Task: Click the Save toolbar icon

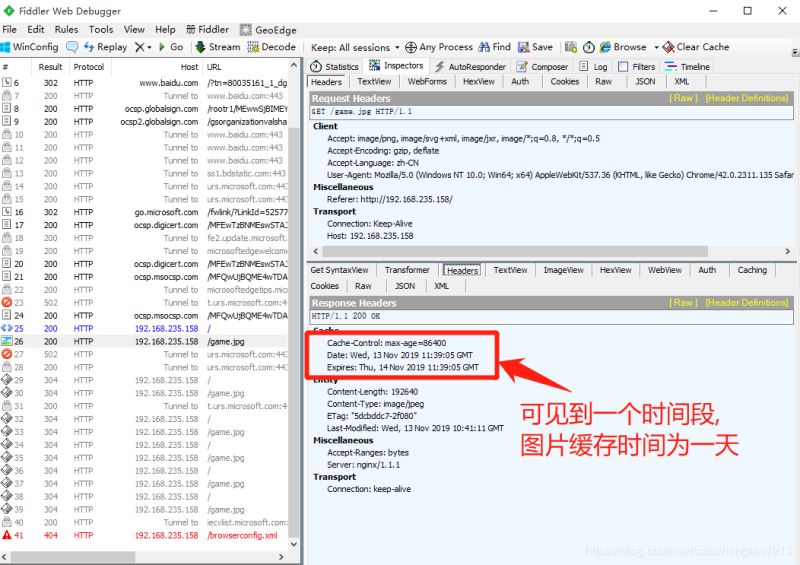Action: click(x=536, y=47)
